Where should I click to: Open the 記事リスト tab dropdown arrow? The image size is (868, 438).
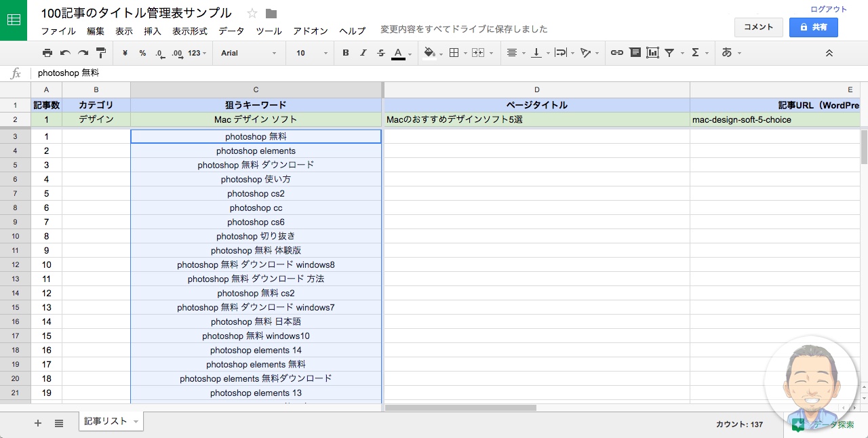pos(136,422)
